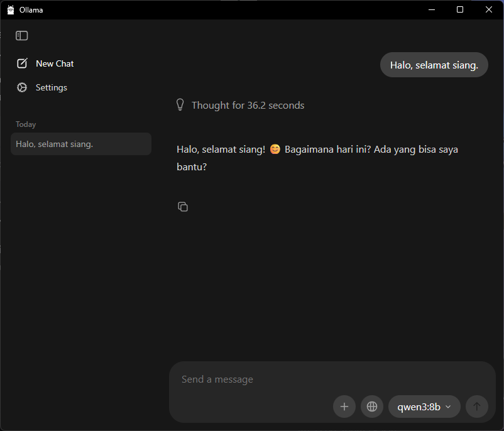Click the plus icon to attach a file
The width and height of the screenshot is (504, 431).
tap(344, 406)
